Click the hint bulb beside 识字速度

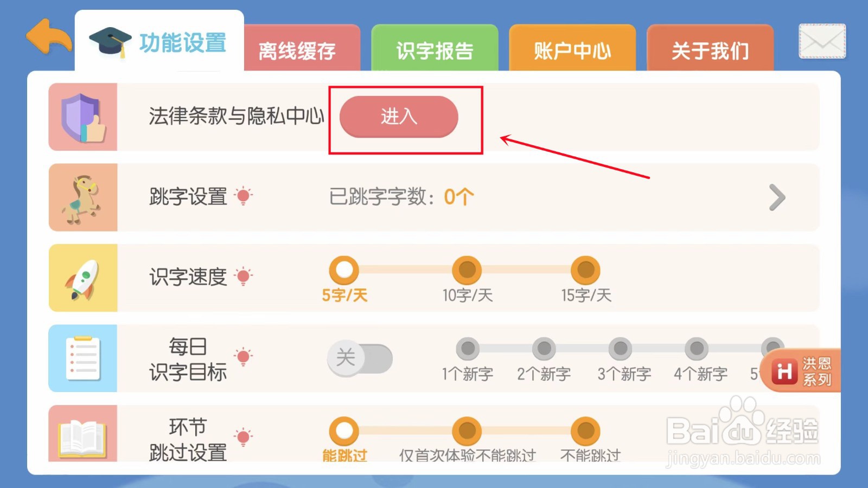(x=244, y=276)
